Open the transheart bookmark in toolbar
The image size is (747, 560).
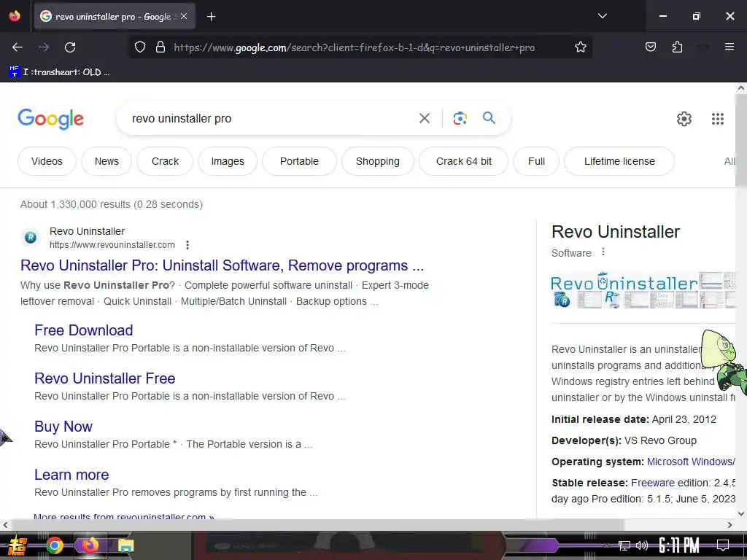(60, 72)
